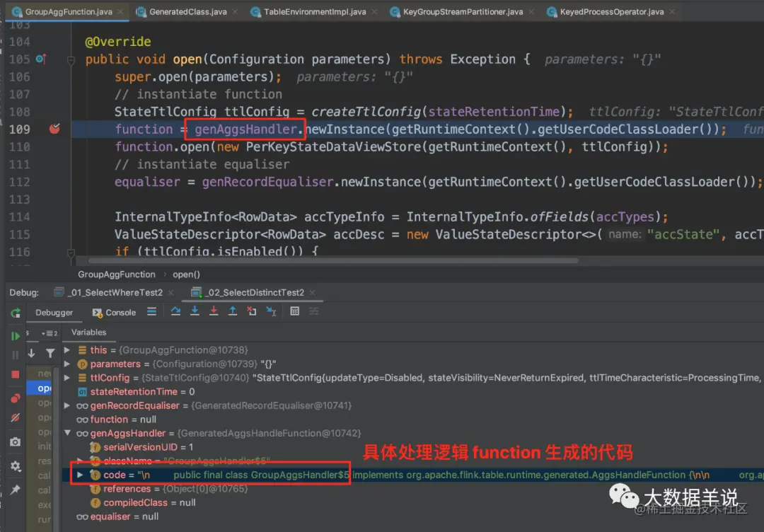
Task: Resume program with green play icon
Action: tap(16, 336)
